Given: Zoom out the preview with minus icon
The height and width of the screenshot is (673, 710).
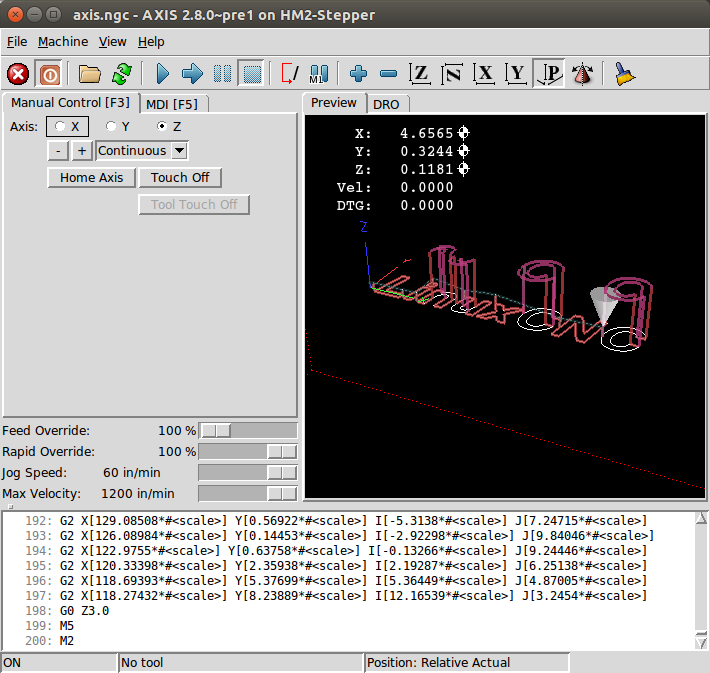Looking at the screenshot, I should 389,74.
